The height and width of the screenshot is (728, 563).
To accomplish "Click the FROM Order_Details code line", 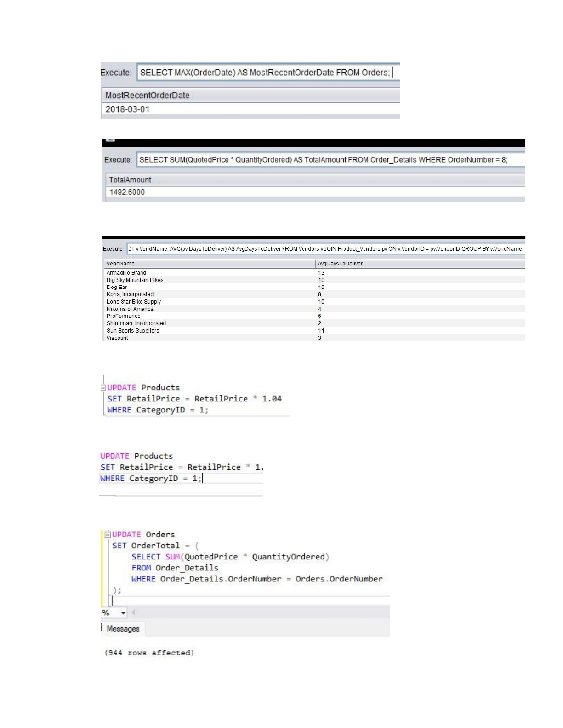I will coord(175,568).
